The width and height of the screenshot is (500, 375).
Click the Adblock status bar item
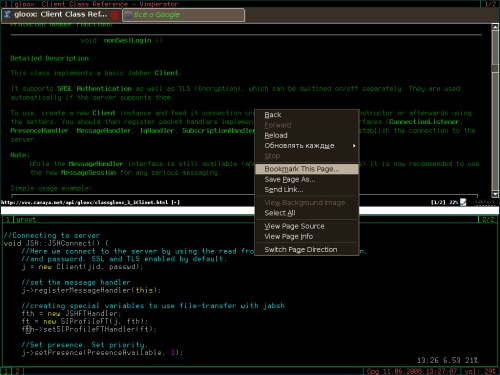pos(485,202)
